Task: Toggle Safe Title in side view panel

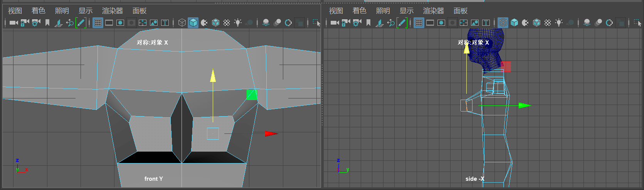Action: (486, 23)
